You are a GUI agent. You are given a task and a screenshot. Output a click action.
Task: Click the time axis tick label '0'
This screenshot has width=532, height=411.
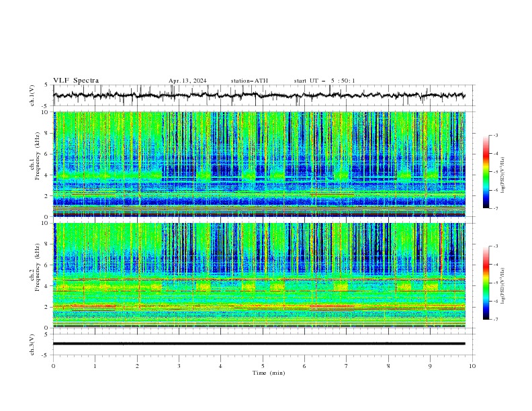(x=53, y=366)
